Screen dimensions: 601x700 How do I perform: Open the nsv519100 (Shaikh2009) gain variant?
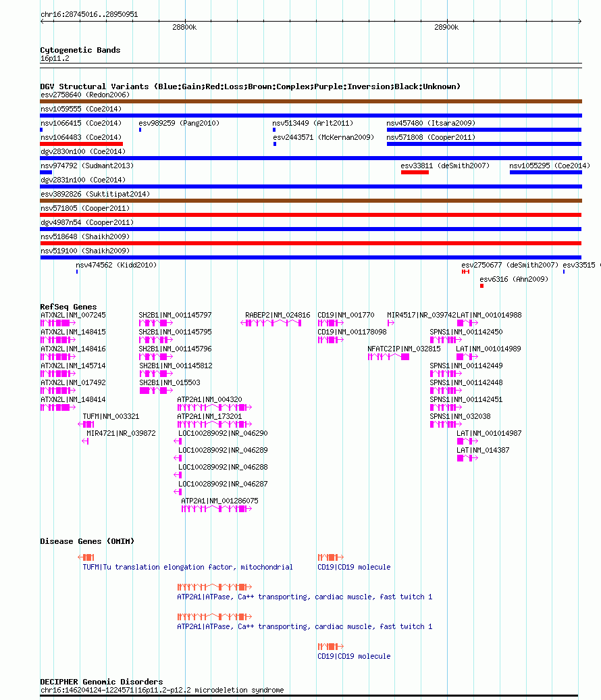coord(311,257)
